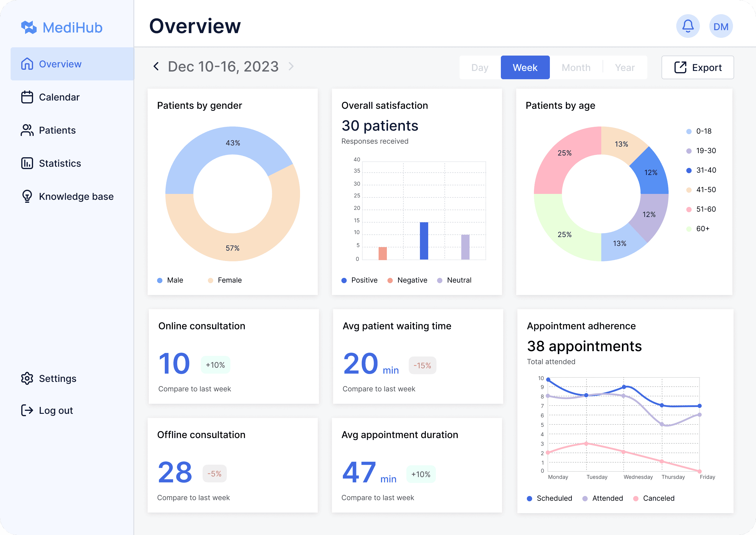Click the Export button
The height and width of the screenshot is (535, 756).
(698, 68)
